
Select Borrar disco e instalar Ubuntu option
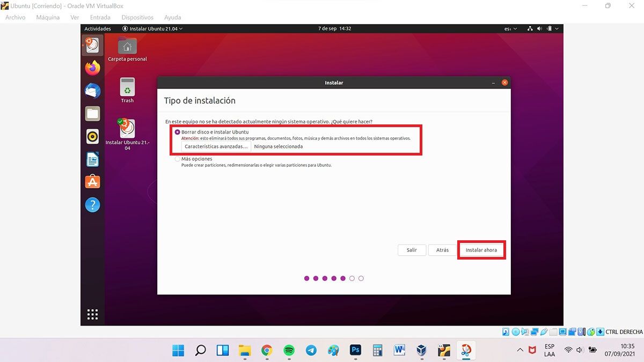coord(177,132)
